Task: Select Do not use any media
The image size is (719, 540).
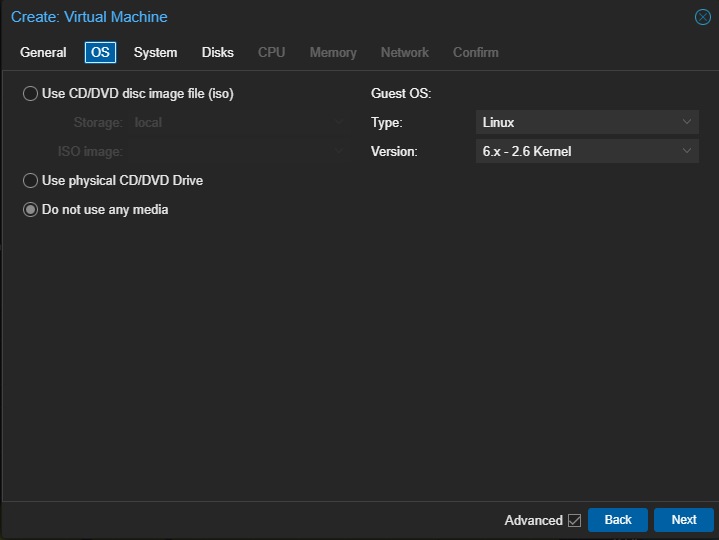Action: [x=31, y=210]
